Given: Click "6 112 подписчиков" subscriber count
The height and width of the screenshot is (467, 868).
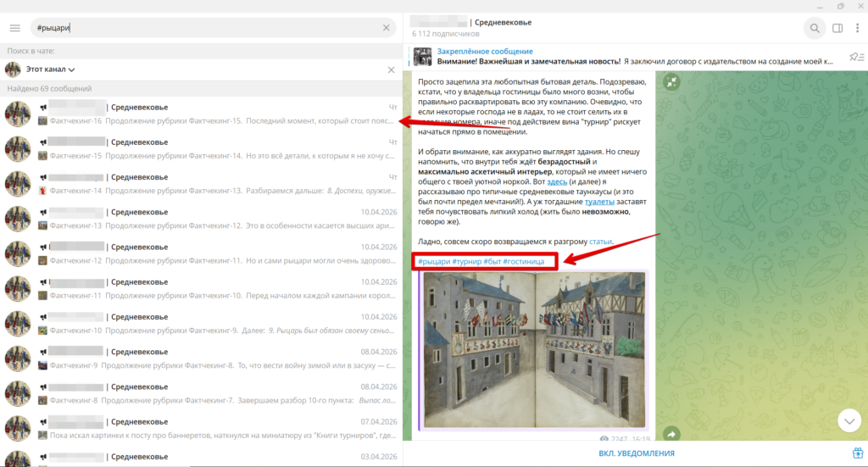Looking at the screenshot, I should (x=445, y=34).
